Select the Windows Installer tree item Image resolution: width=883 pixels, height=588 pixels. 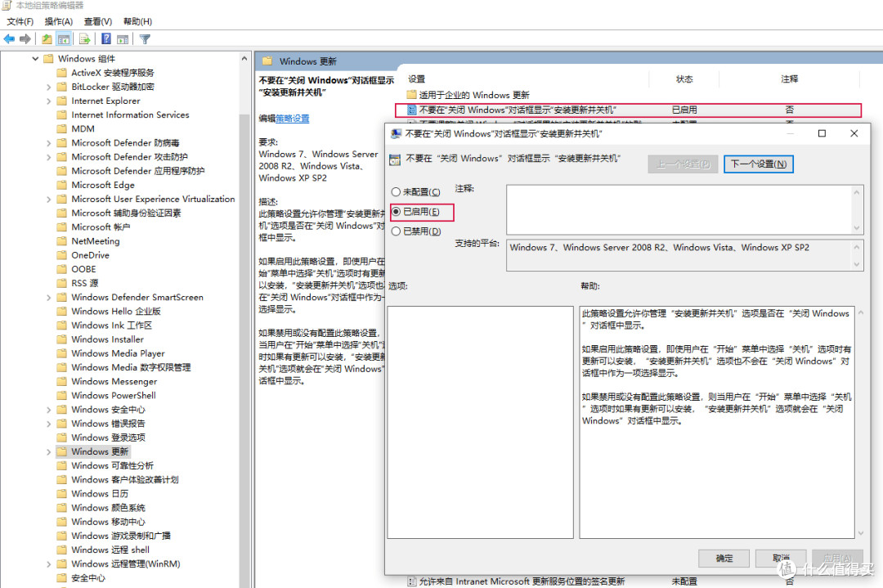pyautogui.click(x=107, y=339)
